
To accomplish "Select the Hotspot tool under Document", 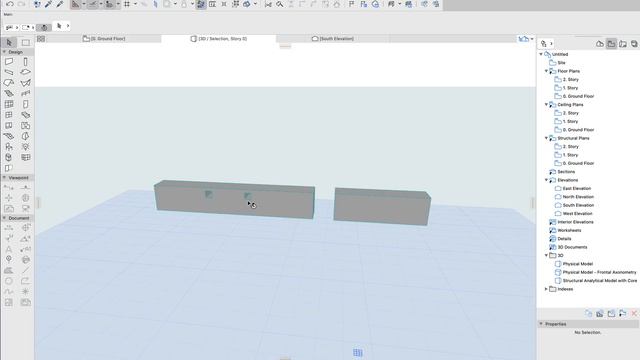I will [x=25, y=291].
